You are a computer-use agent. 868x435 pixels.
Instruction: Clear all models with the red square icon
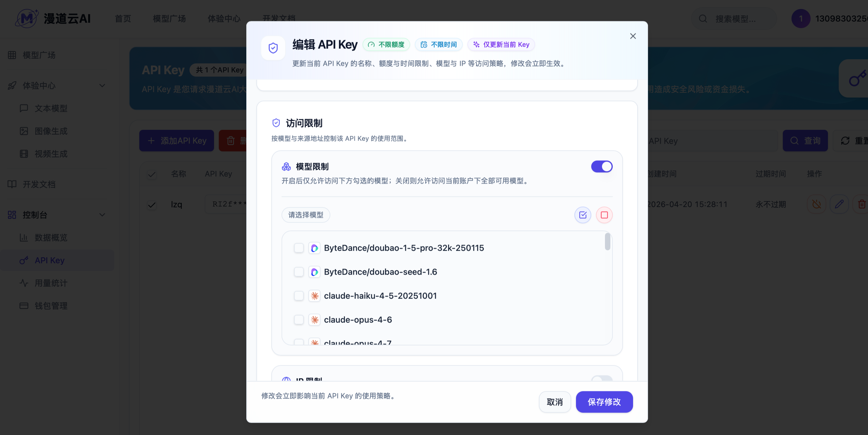coord(604,215)
